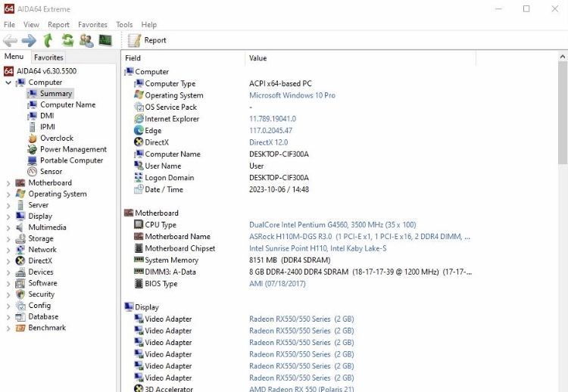
Task: Select AIDA64 v6.30.5500 root item
Action: click(x=46, y=71)
